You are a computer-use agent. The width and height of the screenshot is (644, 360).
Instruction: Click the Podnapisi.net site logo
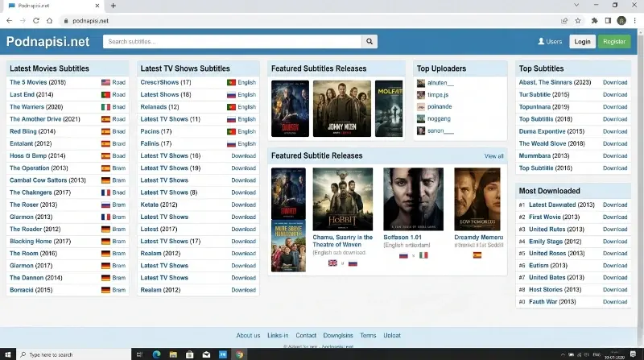47,42
